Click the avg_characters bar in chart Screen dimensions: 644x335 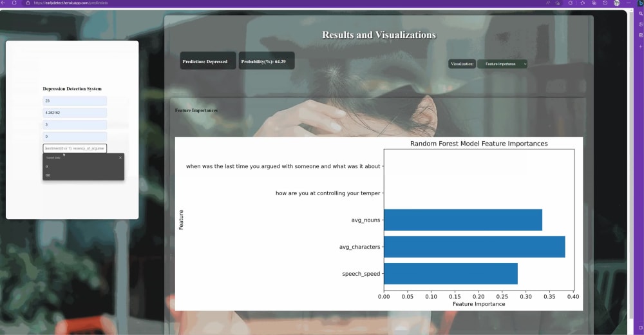point(475,247)
